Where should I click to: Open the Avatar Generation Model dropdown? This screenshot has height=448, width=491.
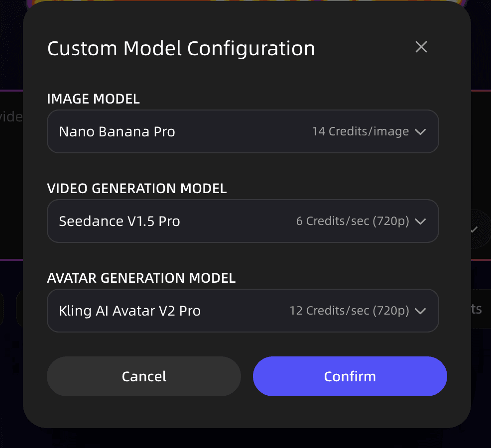coord(243,311)
